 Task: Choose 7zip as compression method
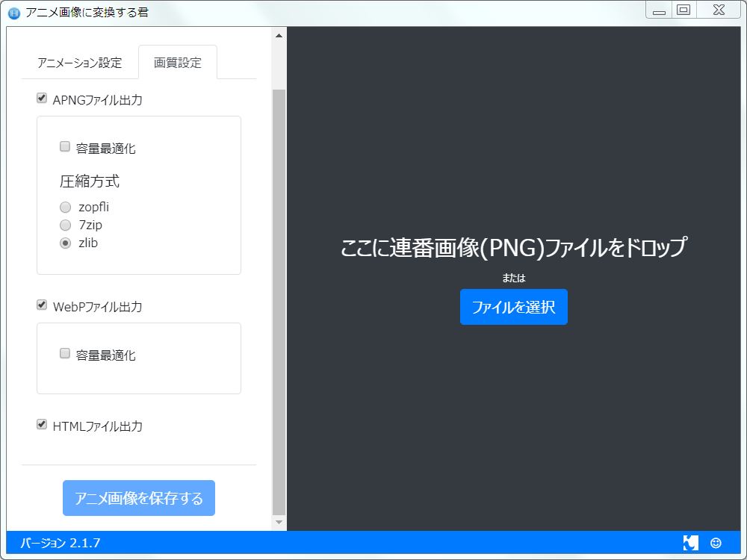[x=66, y=225]
